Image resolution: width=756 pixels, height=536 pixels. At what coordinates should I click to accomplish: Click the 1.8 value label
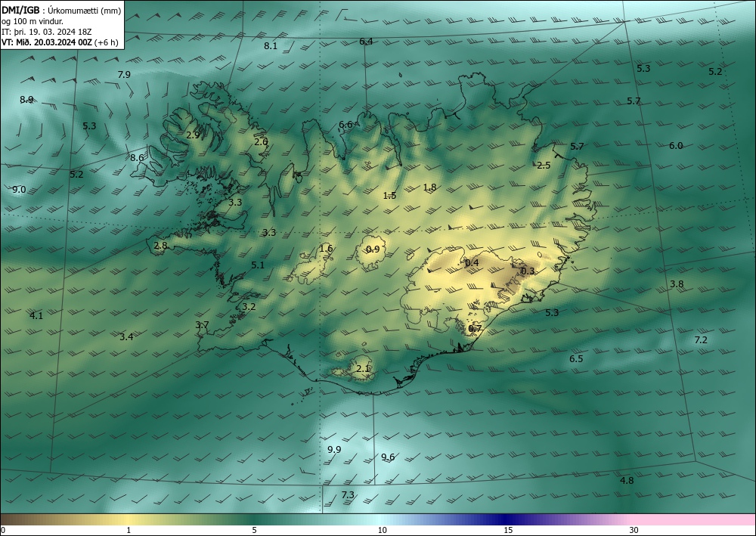tap(429, 187)
